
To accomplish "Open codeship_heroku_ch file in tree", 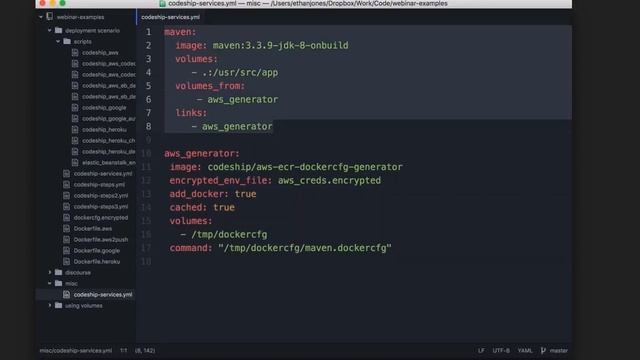I will [109, 140].
